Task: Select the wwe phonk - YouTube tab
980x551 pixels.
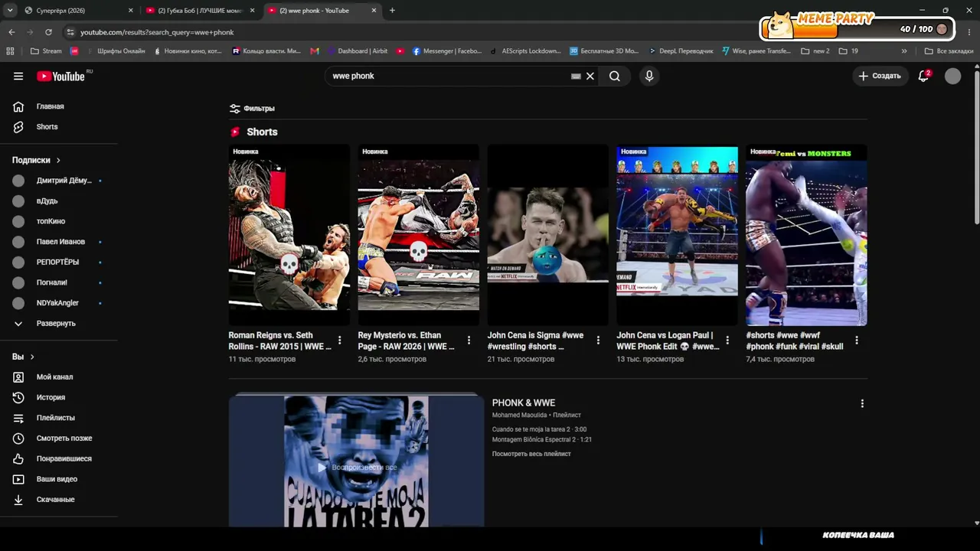Action: click(x=322, y=11)
